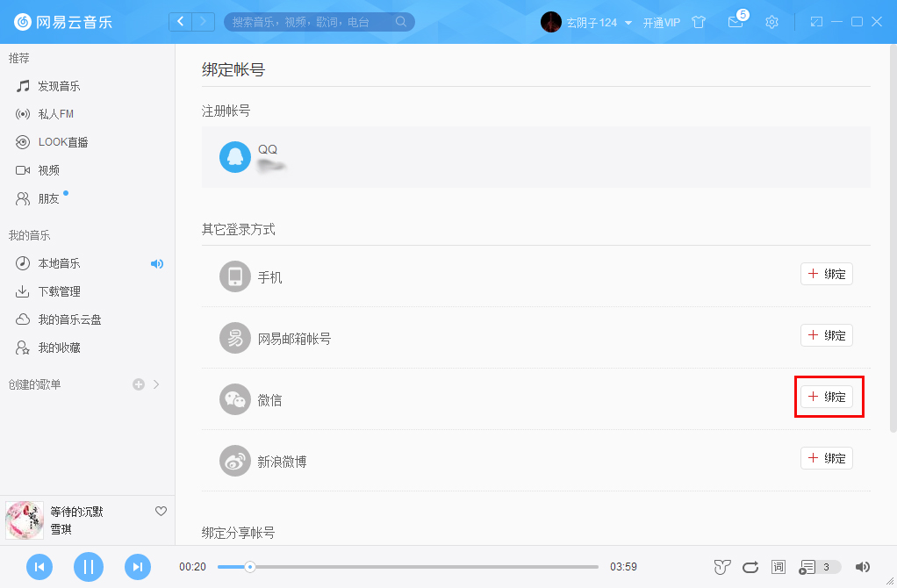
Task: Toggle the repeat play mode
Action: [x=750, y=567]
